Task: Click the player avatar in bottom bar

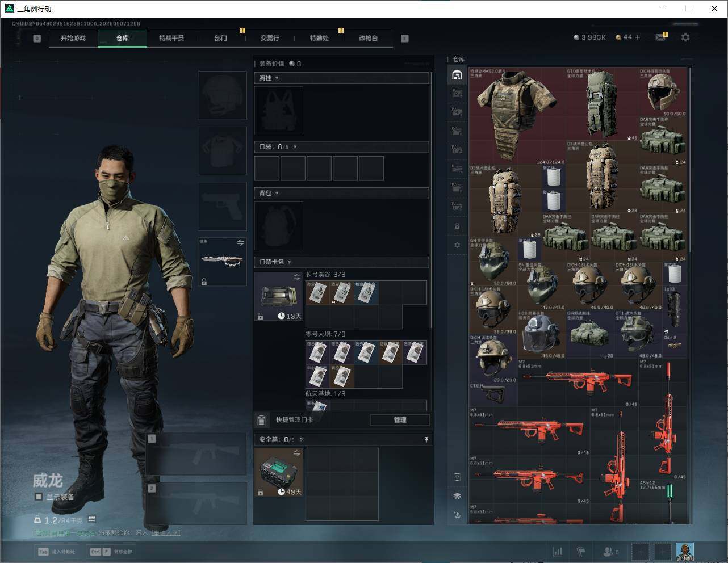Action: tap(685, 551)
